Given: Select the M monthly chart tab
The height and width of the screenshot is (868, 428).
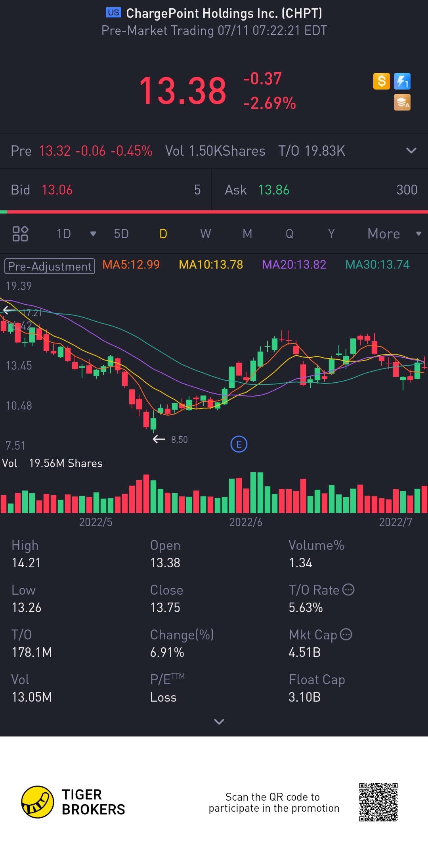Looking at the screenshot, I should (x=247, y=234).
